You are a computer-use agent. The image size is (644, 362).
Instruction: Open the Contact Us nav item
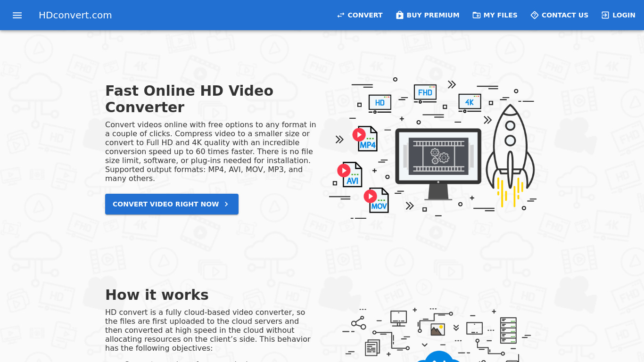pos(560,15)
